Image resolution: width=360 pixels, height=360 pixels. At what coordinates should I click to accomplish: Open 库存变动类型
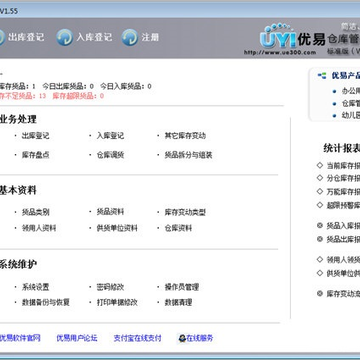pyautogui.click(x=185, y=212)
